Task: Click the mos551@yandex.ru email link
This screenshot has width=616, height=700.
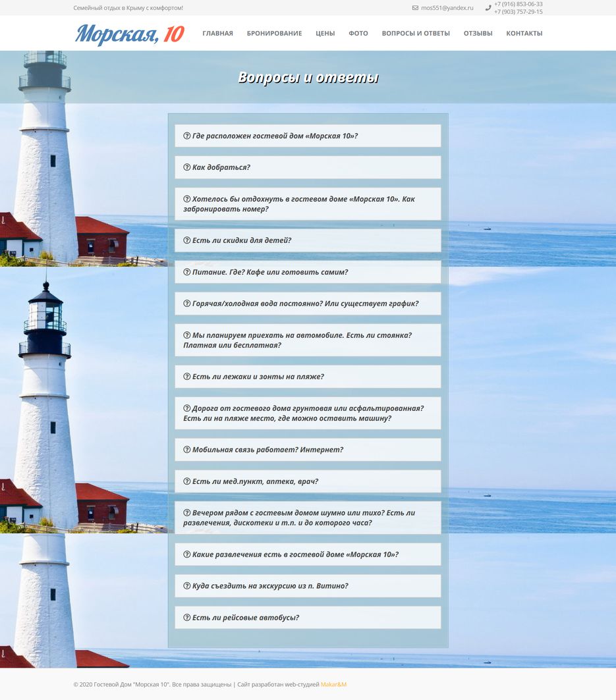Action: (x=447, y=8)
